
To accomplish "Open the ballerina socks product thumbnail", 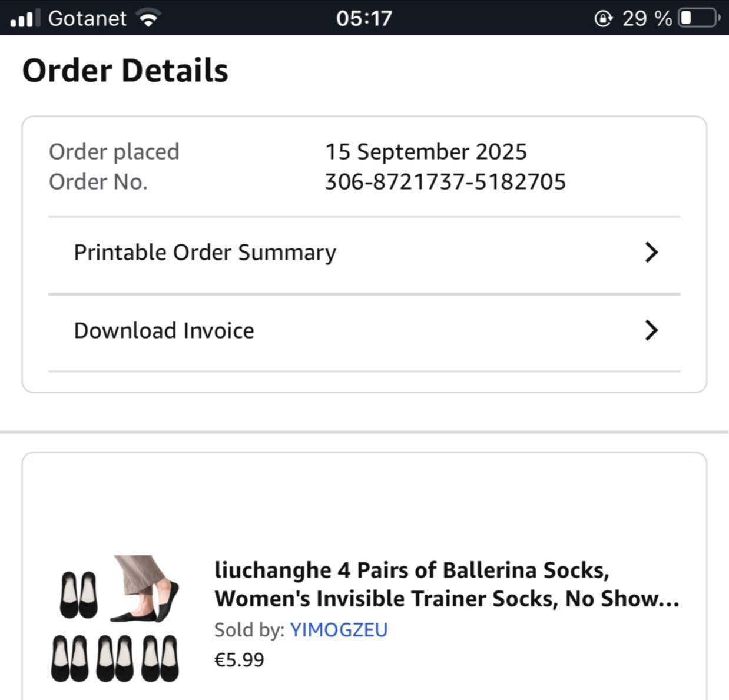I will [x=115, y=618].
